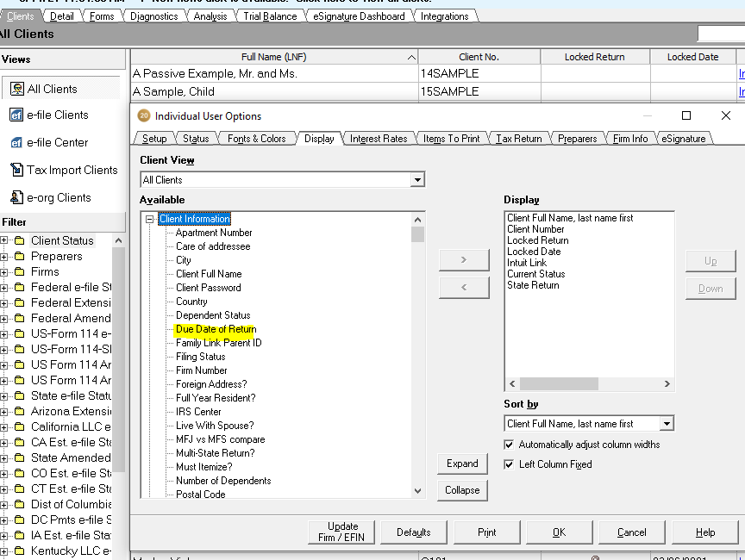Screen dimensions: 745x560
Task: Click Preparers folder icon in Filter
Action: pos(19,257)
